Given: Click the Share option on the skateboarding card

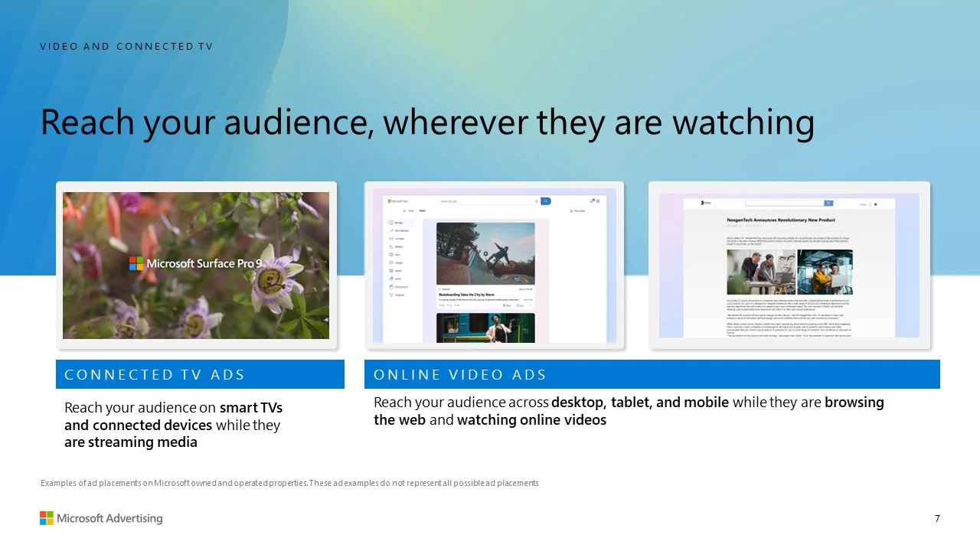Looking at the screenshot, I should click(x=508, y=305).
